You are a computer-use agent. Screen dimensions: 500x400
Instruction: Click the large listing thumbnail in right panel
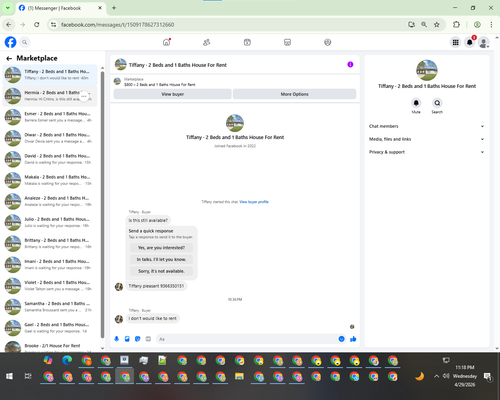pyautogui.click(x=427, y=70)
